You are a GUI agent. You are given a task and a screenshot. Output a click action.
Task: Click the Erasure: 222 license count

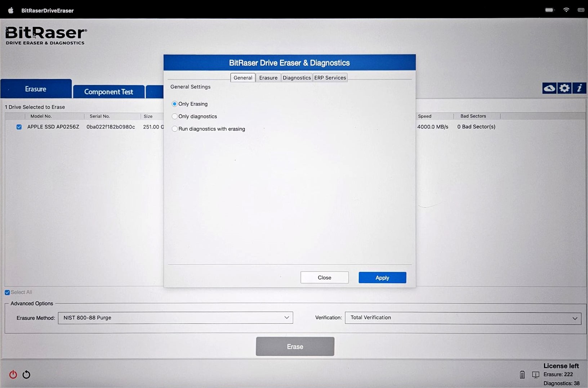(x=558, y=374)
